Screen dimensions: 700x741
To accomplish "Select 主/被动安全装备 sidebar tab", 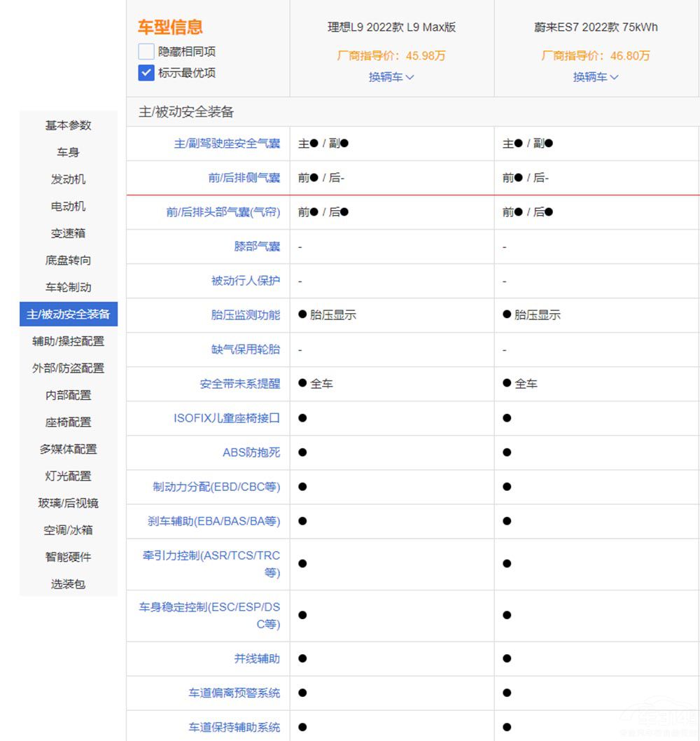I will coord(69,314).
